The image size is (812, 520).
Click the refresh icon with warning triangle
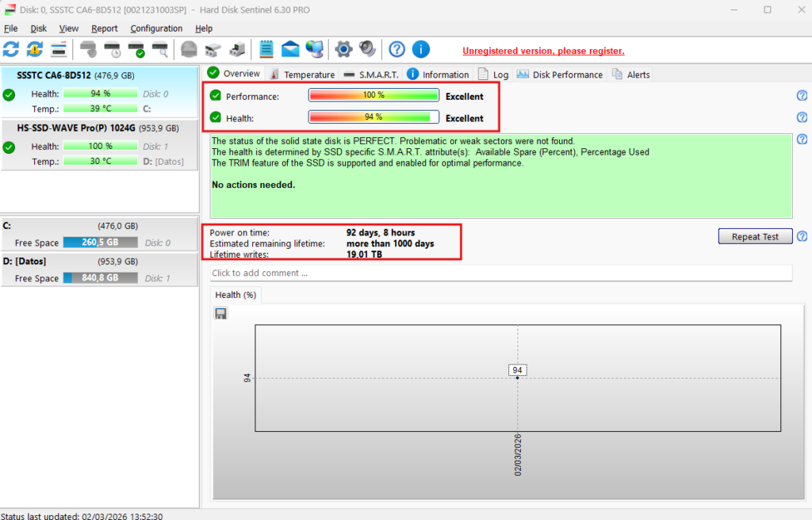[34, 49]
